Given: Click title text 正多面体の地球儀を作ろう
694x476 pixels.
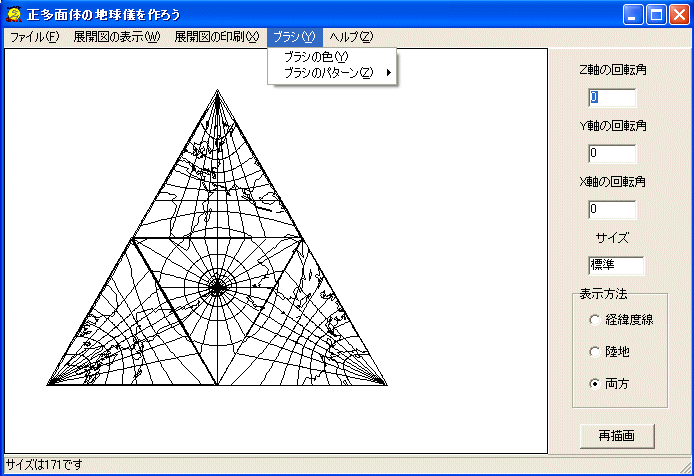Looking at the screenshot, I should pyautogui.click(x=104, y=15).
